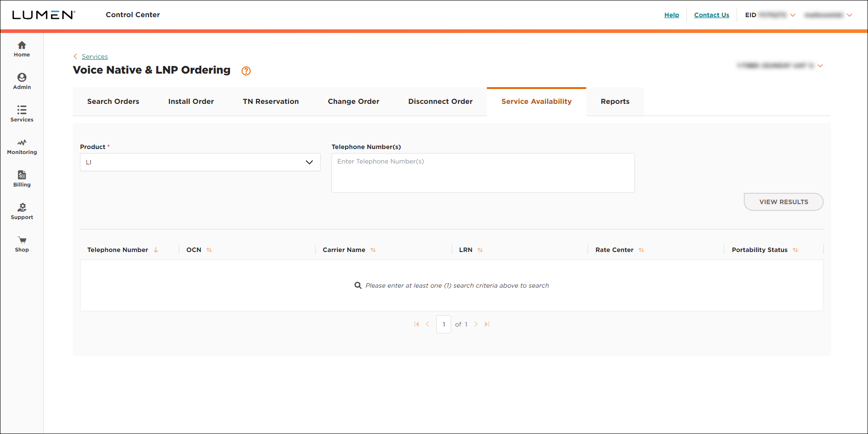Open the Admin sidebar section

click(22, 82)
